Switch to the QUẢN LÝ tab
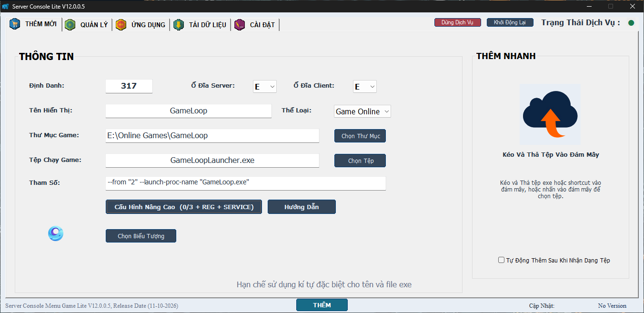Viewport: 644px width, 313px height. click(88, 25)
